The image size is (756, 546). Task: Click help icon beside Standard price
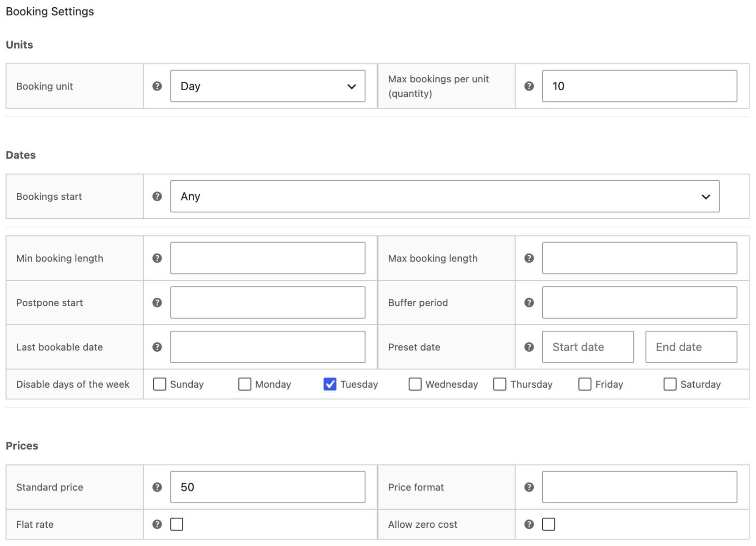[157, 487]
